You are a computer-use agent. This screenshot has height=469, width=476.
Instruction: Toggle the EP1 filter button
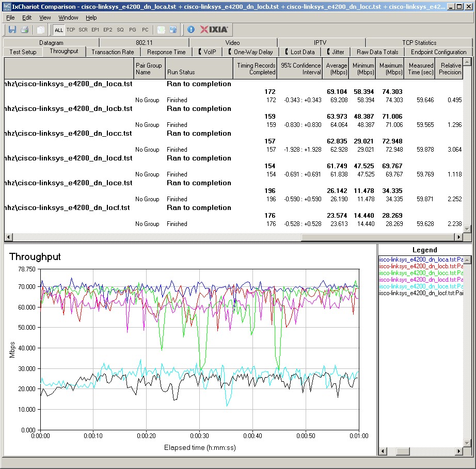96,30
